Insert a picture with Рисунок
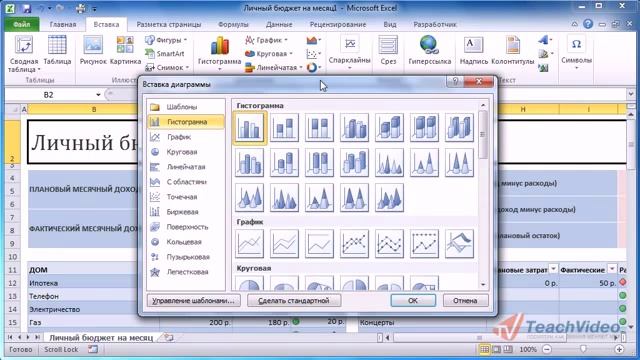Image resolution: width=640 pixels, height=360 pixels. pos(93,50)
